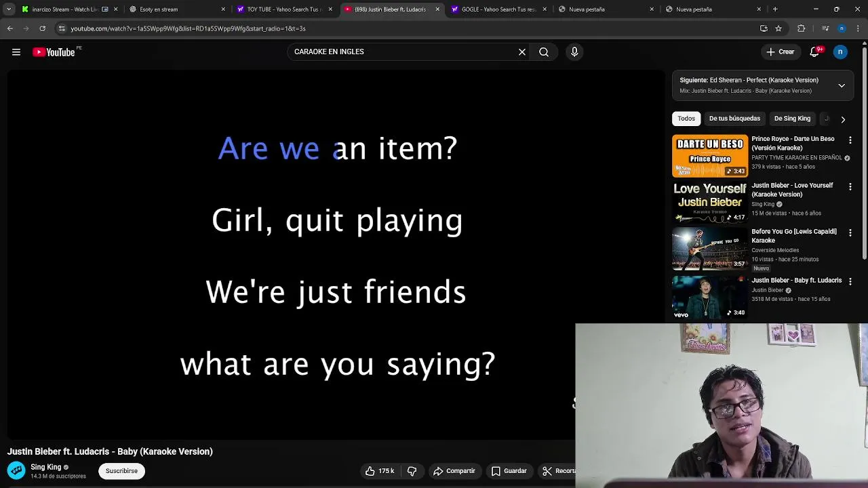Go to the YouTube home logo

click(54, 52)
